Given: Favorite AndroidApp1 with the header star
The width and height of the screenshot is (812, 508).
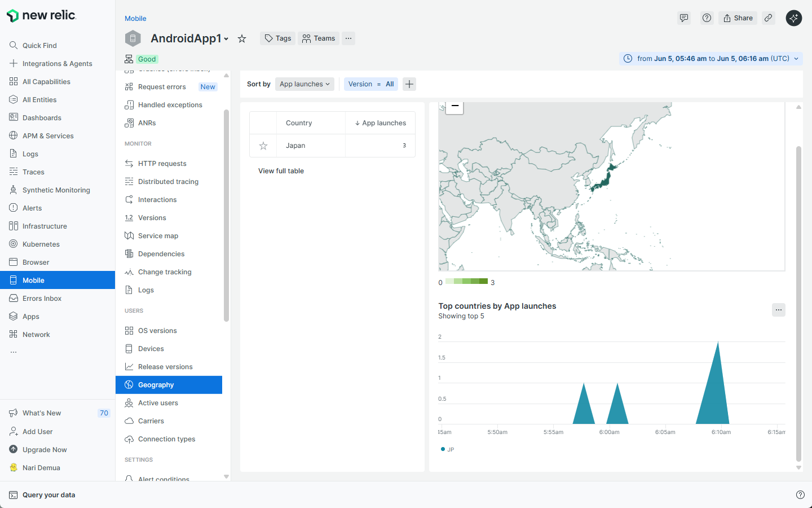Looking at the screenshot, I should pos(242,38).
